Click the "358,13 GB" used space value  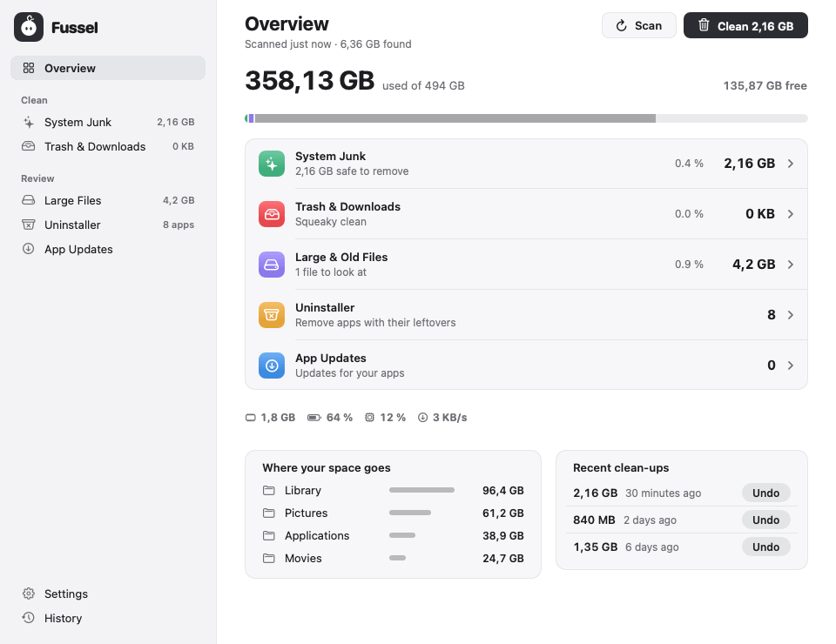point(309,81)
